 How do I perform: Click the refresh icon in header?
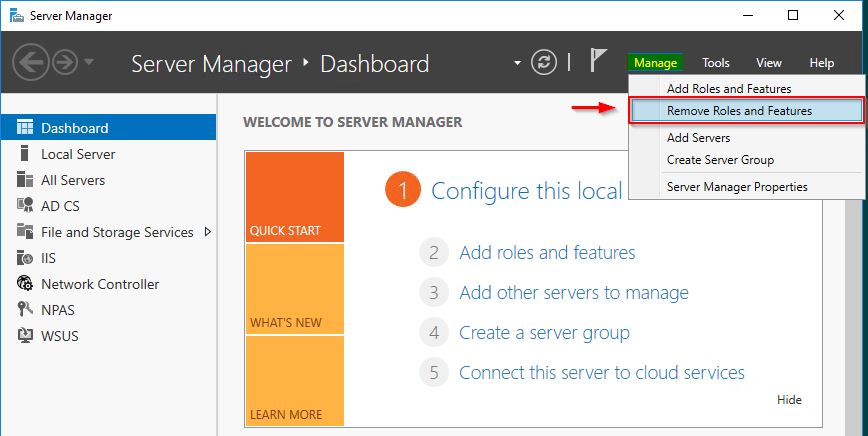coord(544,63)
